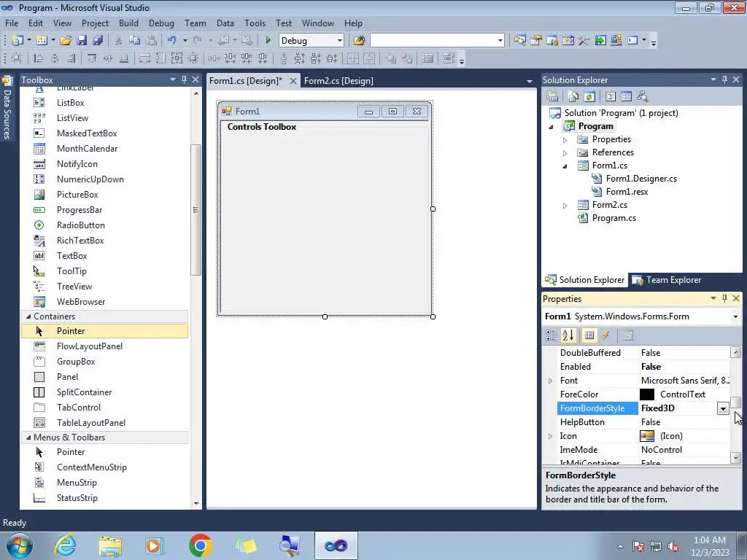
Task: Pin the Toolbox panel with the pushpin
Action: pyautogui.click(x=185, y=80)
